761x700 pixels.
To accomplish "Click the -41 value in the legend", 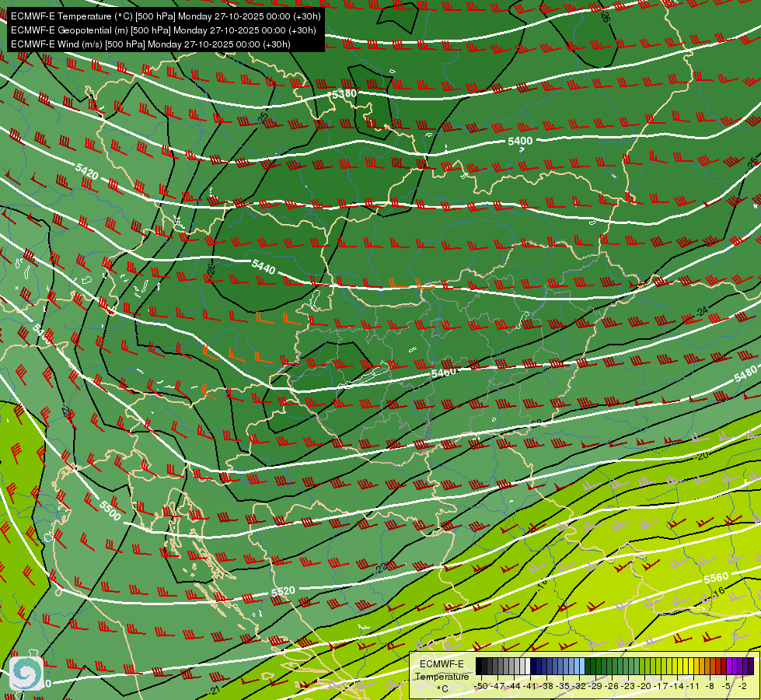I will tap(530, 687).
